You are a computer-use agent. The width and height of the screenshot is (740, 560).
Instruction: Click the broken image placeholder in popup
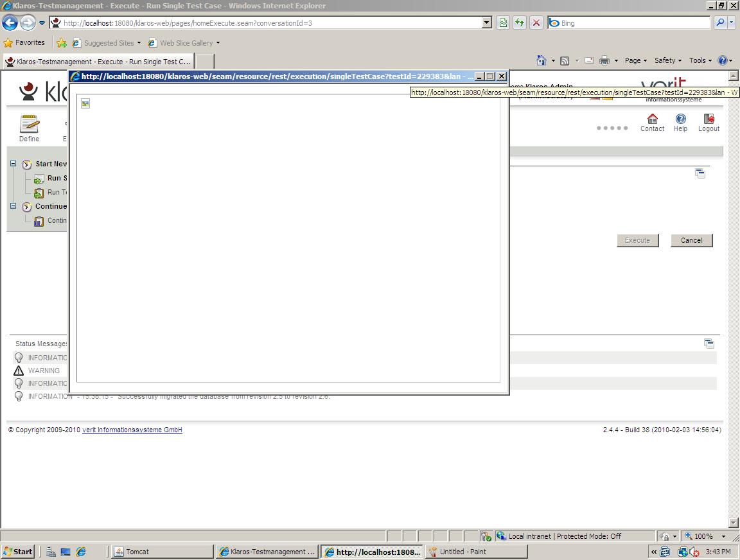pyautogui.click(x=85, y=103)
